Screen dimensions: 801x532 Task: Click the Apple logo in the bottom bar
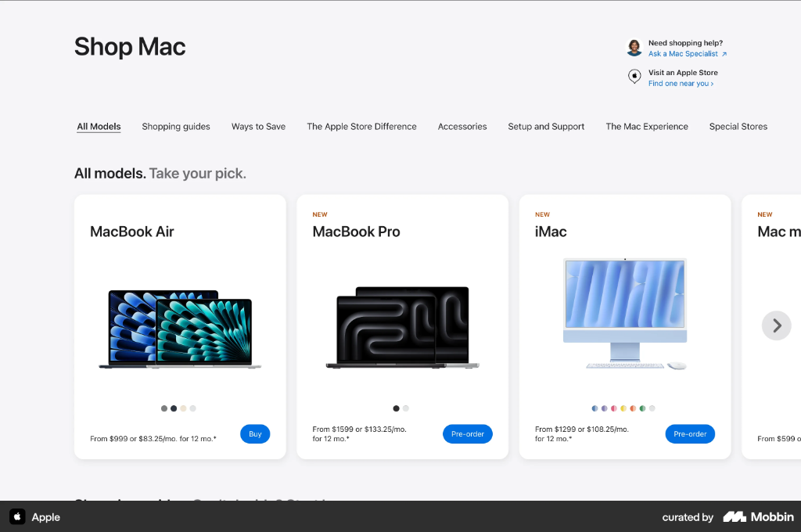[x=17, y=516]
